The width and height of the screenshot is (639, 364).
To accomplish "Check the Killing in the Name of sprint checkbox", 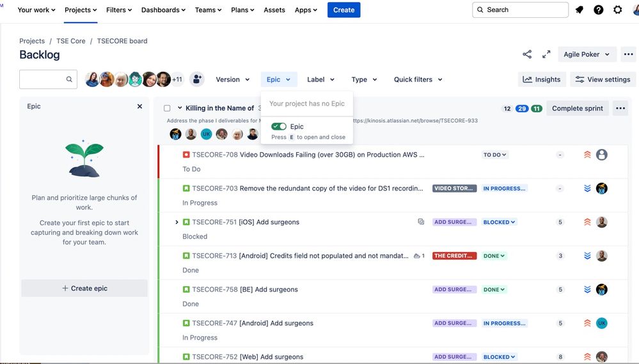I will tap(167, 108).
